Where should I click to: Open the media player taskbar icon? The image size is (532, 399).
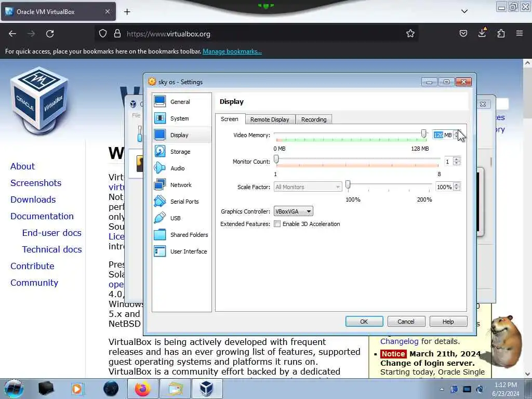(77, 389)
